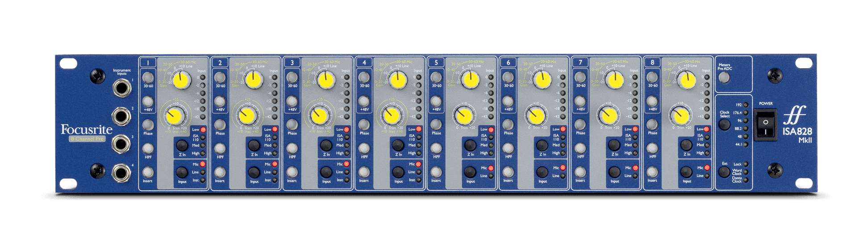Viewport: 868px width, 246px height.
Task: Toggle the Phase button on channel 6
Action: pyautogui.click(x=508, y=125)
